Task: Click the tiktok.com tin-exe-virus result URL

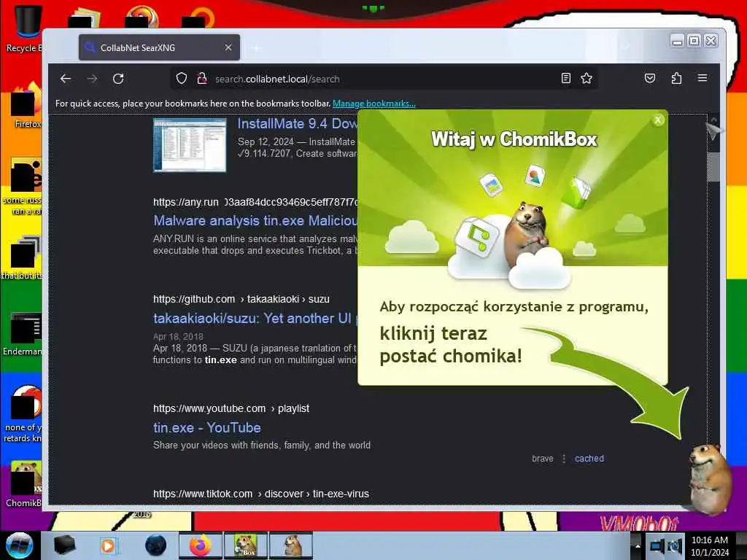Action: 261,494
